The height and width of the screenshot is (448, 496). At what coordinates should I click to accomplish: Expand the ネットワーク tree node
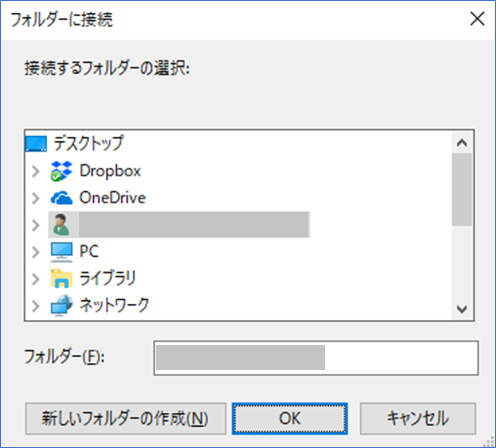pyautogui.click(x=36, y=306)
